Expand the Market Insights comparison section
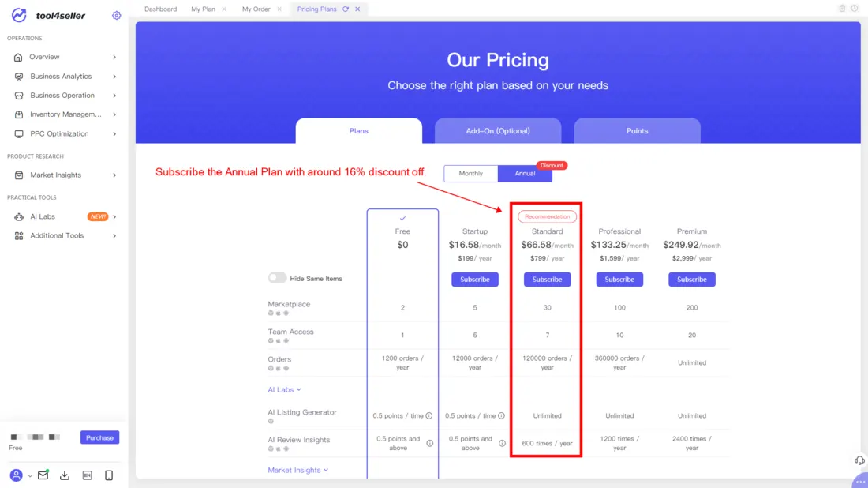Image resolution: width=868 pixels, height=488 pixels. (298, 469)
